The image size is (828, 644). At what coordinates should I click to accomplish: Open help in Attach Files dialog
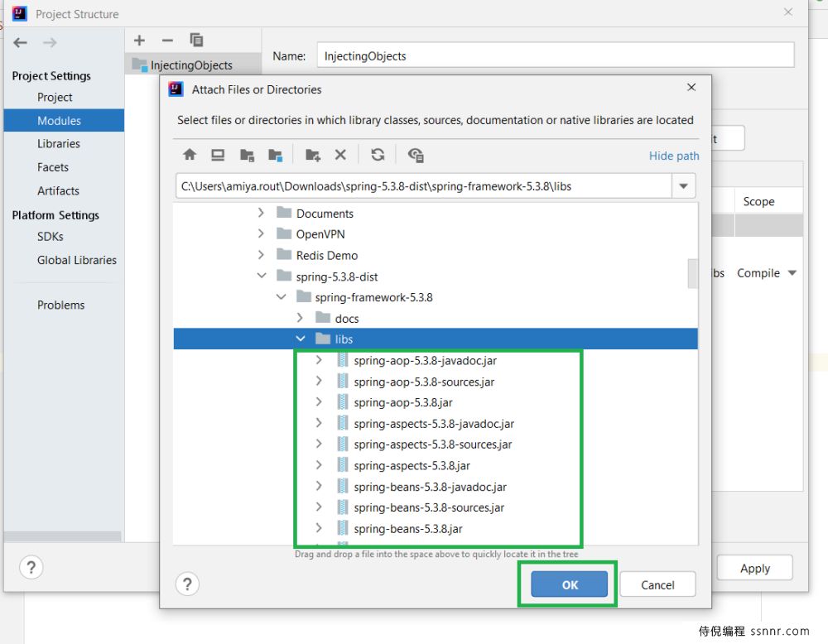pos(187,584)
